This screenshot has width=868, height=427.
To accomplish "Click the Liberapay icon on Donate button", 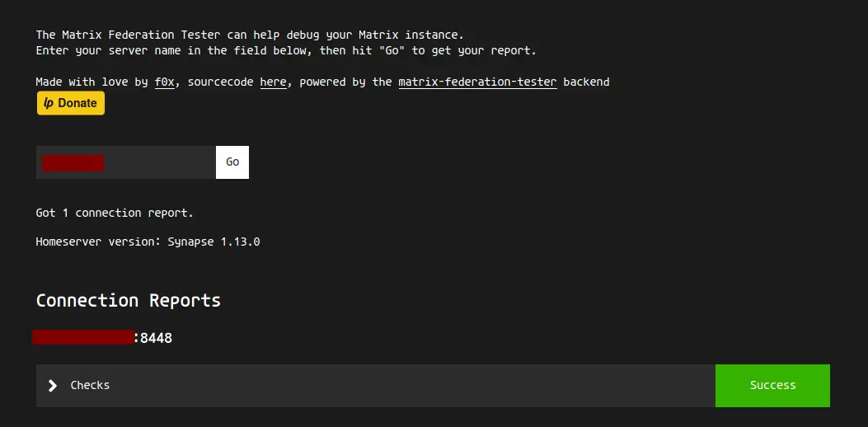I will (x=49, y=103).
